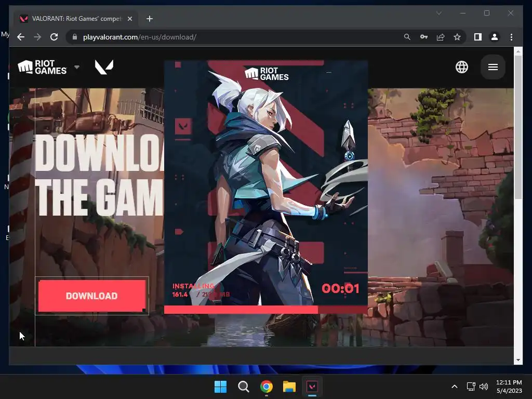Click the Chrome taskbar icon
The image size is (532, 399).
(x=267, y=387)
